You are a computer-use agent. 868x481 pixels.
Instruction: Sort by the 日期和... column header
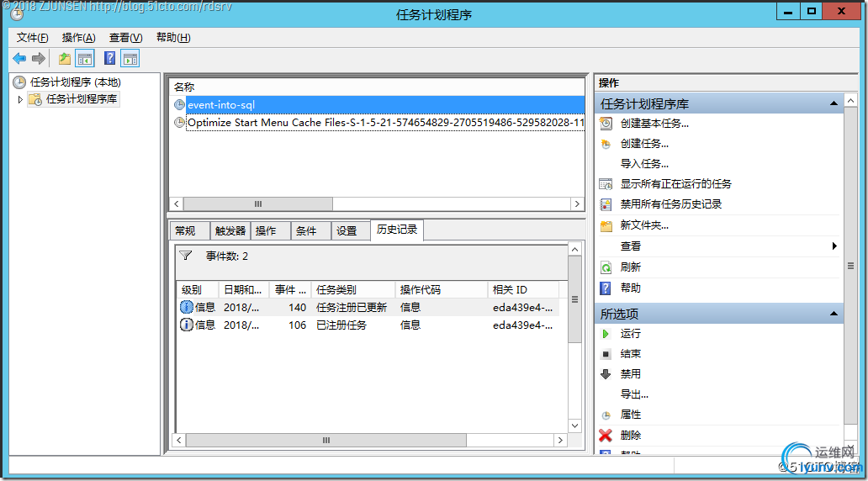pos(244,289)
